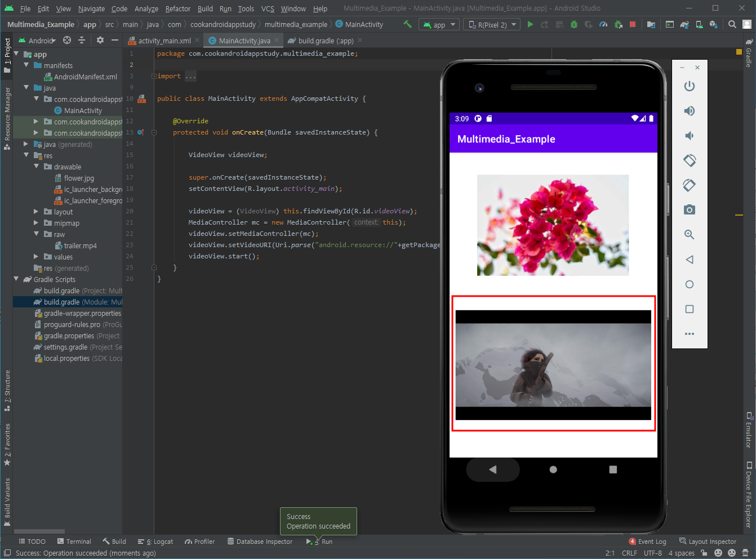Collapse the Gradle Scripts node
Screen dimensions: 756x559
click(16, 279)
